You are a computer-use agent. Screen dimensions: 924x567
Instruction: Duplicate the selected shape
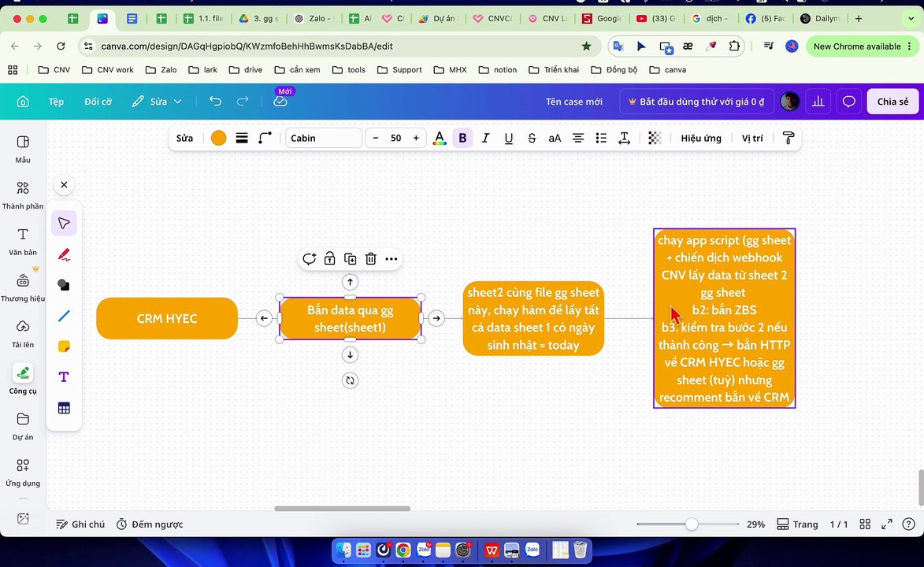coord(350,259)
